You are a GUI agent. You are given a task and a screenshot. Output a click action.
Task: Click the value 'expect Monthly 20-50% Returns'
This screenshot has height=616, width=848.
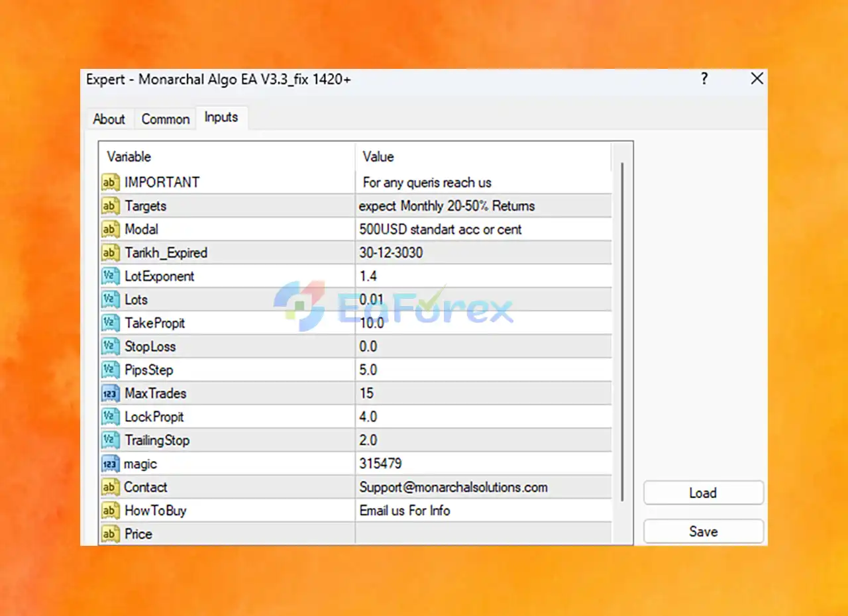click(447, 206)
